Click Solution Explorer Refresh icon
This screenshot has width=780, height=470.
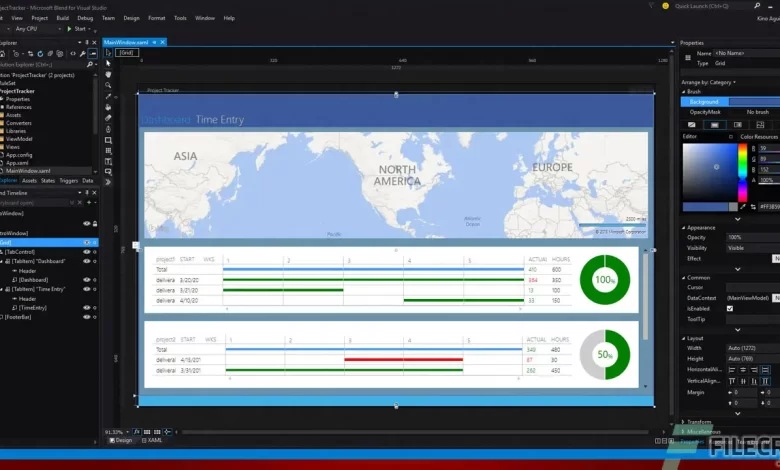click(x=40, y=54)
